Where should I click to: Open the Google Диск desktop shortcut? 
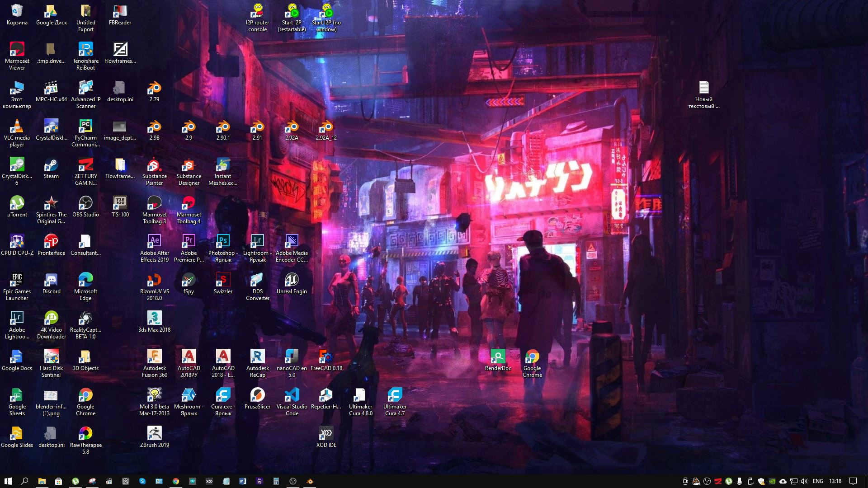[x=51, y=14]
